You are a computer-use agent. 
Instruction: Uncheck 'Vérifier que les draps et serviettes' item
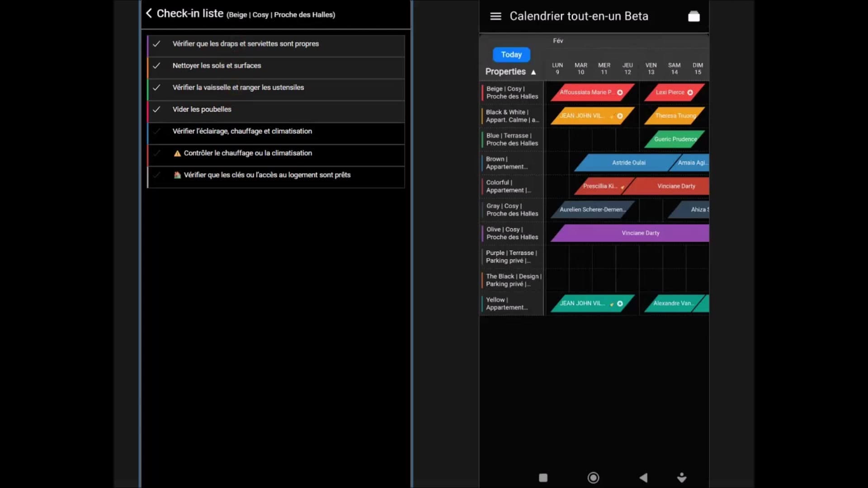click(x=156, y=44)
